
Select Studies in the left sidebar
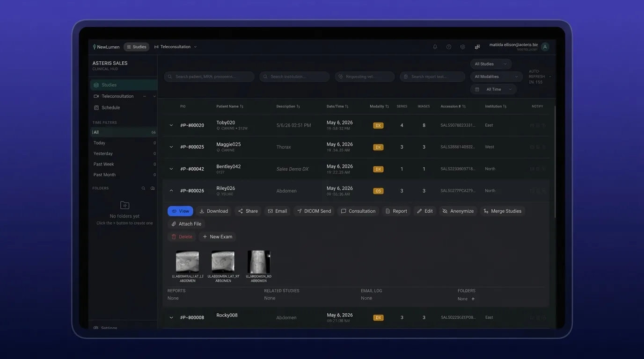(124, 85)
